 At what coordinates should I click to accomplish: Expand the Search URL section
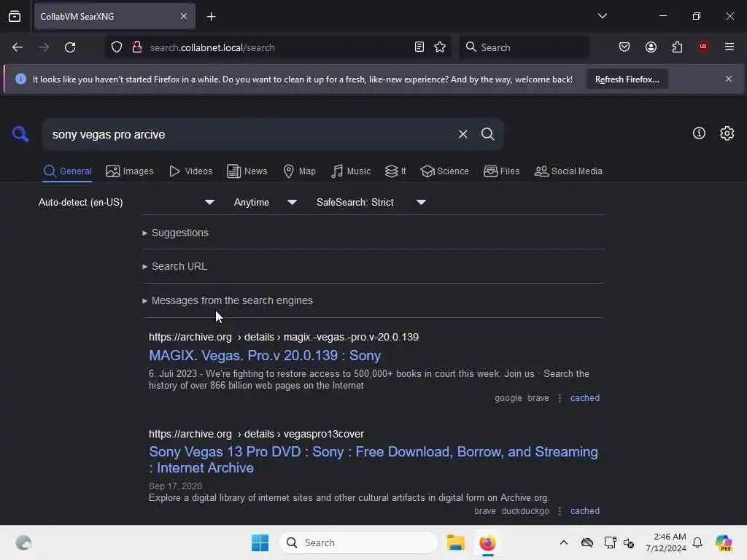[175, 267]
